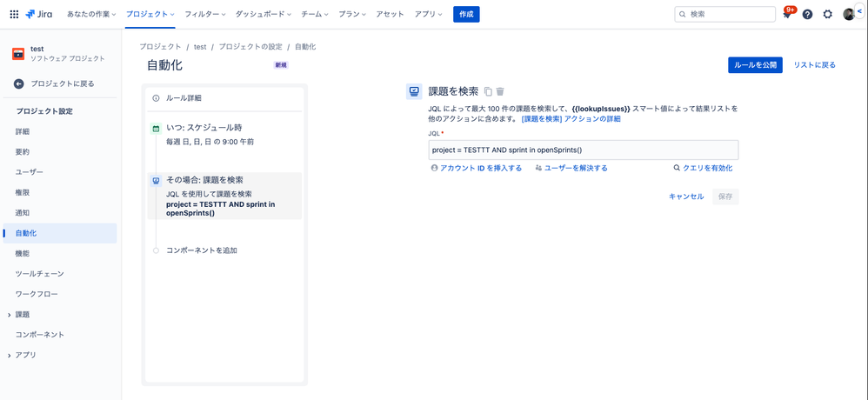The height and width of the screenshot is (400, 868).
Task: Open アセット in the top navigation
Action: [390, 15]
